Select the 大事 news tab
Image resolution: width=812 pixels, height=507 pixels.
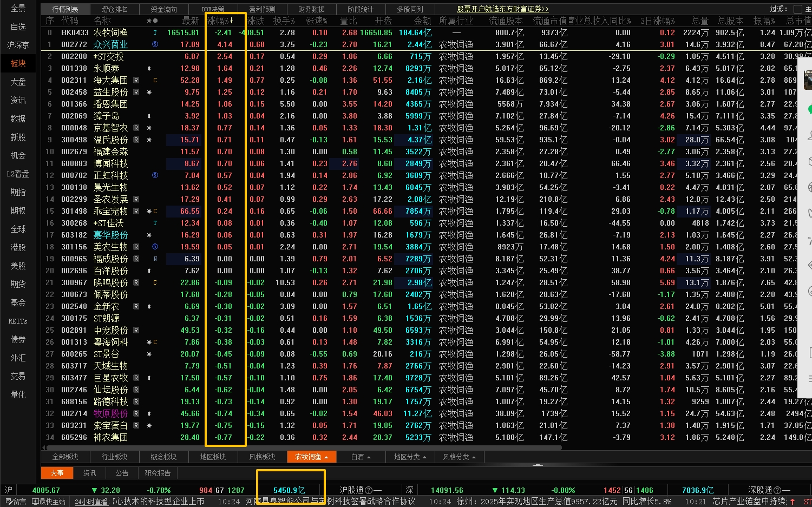(57, 473)
